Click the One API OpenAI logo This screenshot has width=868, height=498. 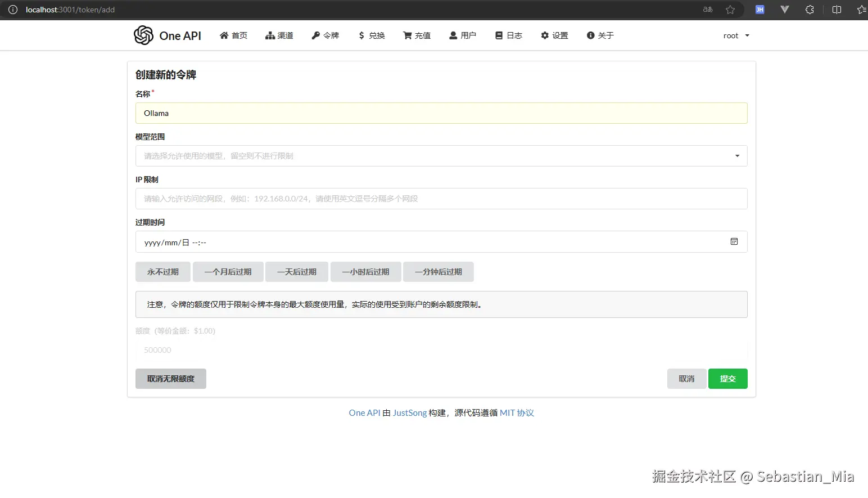144,35
